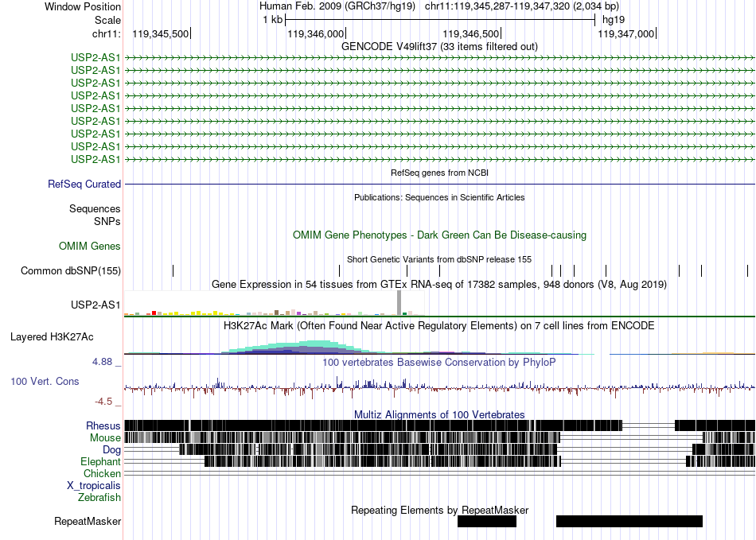Click the Common dbSNP(155) track label
Viewport: 756px width, 540px height.
(71, 270)
